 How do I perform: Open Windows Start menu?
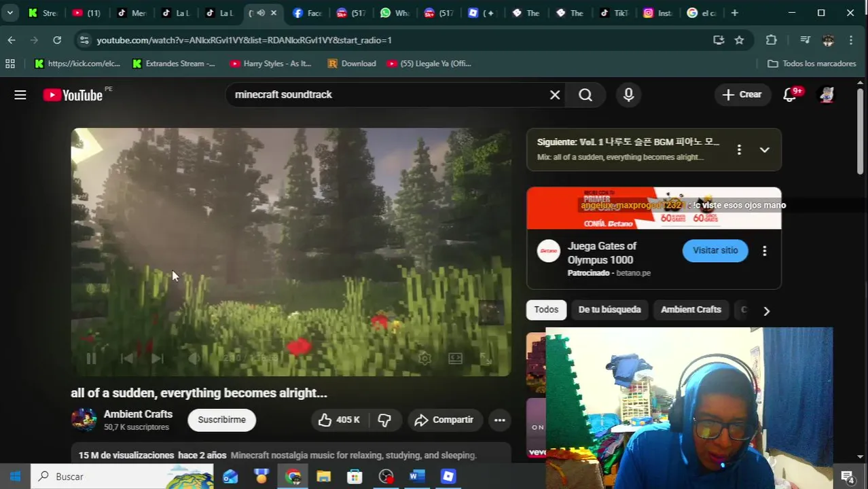click(15, 477)
